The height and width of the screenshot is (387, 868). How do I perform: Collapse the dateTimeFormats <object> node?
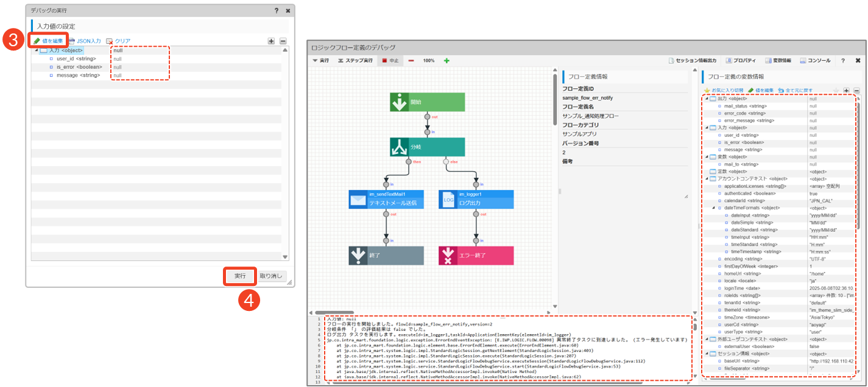click(713, 208)
